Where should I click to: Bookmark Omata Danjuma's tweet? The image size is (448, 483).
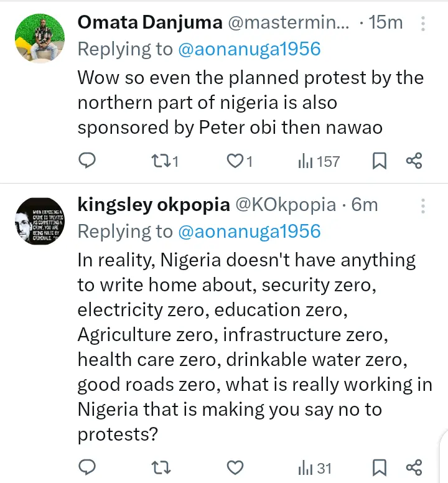[x=379, y=161]
